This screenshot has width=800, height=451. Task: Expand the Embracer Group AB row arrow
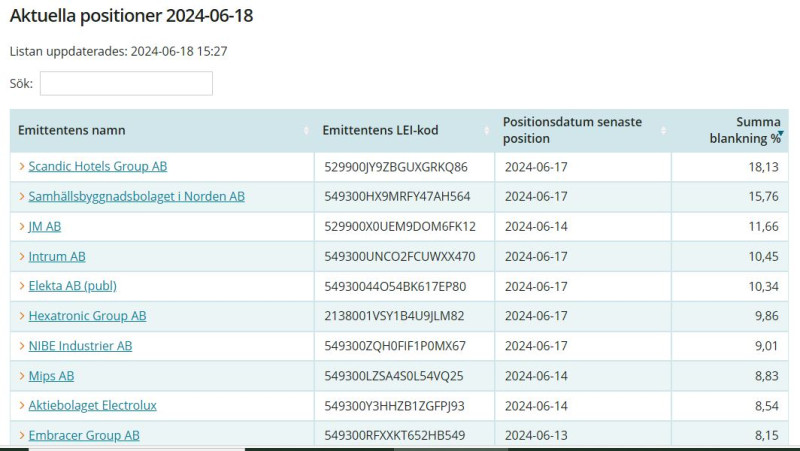(21, 435)
